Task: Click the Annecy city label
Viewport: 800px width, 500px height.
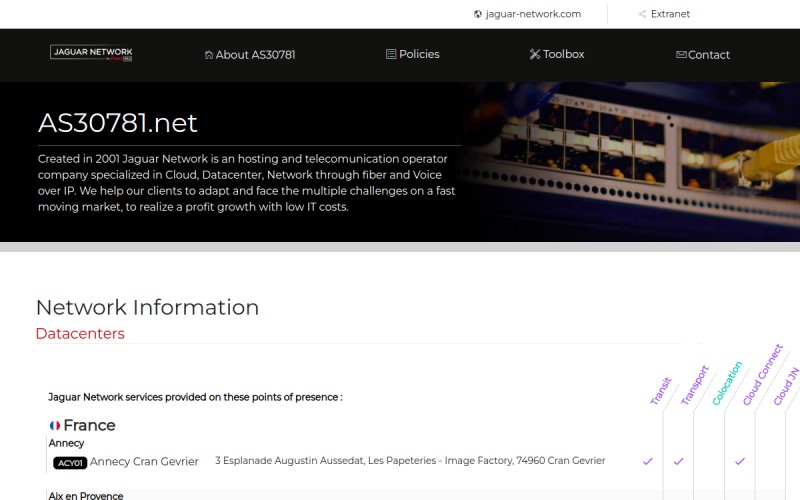Action: point(66,443)
